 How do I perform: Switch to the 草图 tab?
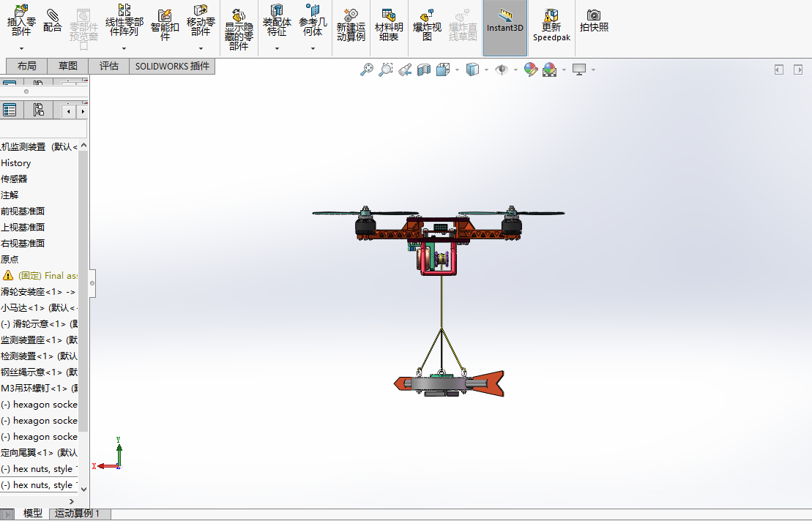[68, 66]
